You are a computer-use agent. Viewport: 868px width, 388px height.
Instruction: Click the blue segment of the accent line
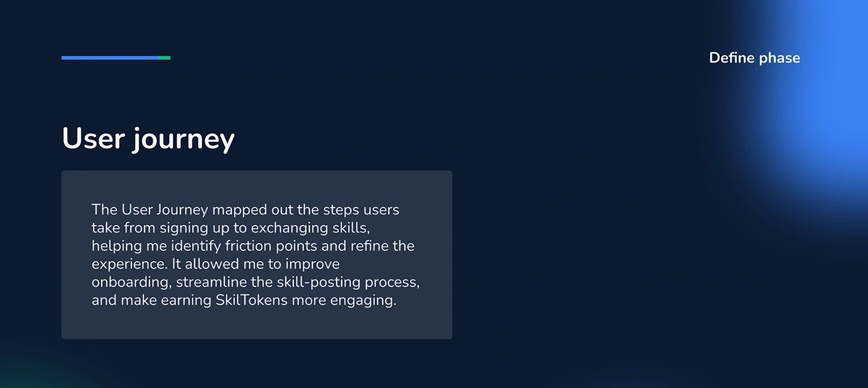110,58
